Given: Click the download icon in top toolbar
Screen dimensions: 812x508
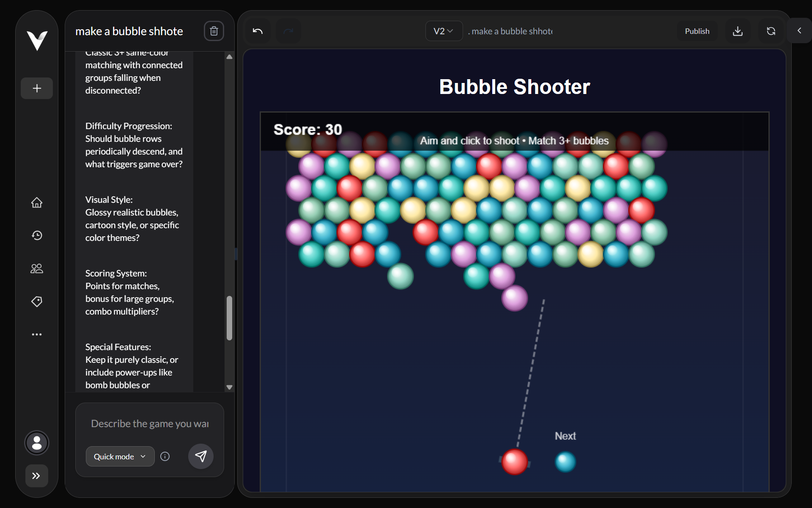Looking at the screenshot, I should tap(738, 31).
